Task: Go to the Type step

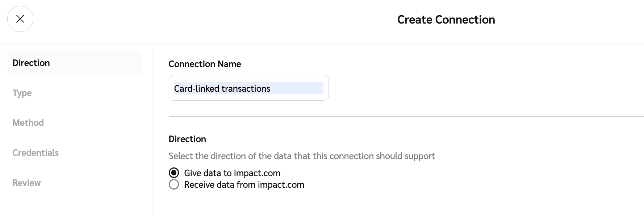Action: [22, 93]
